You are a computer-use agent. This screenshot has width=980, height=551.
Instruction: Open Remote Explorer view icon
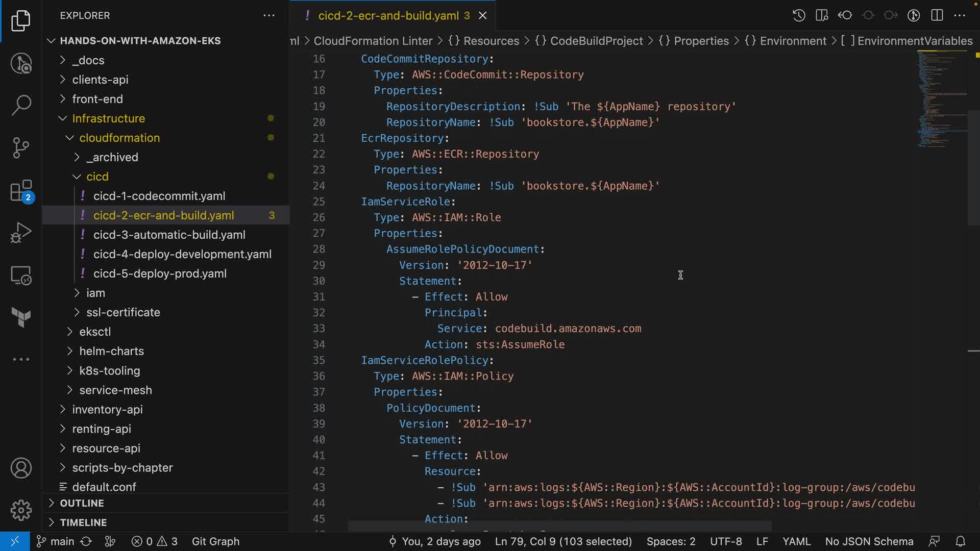pyautogui.click(x=21, y=275)
